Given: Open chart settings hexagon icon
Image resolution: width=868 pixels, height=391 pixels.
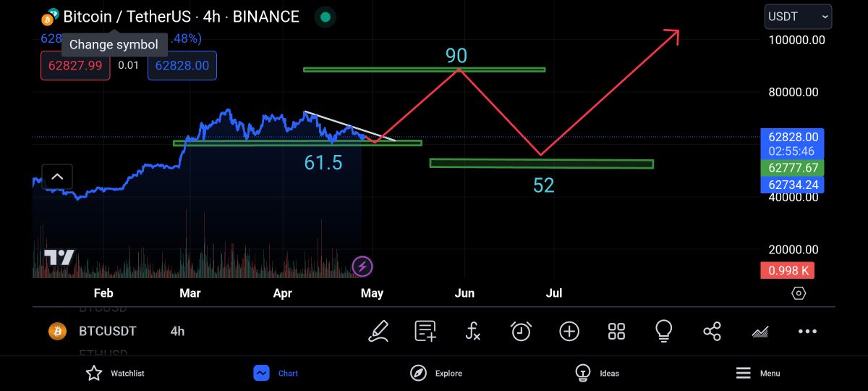Looking at the screenshot, I should pyautogui.click(x=799, y=293).
